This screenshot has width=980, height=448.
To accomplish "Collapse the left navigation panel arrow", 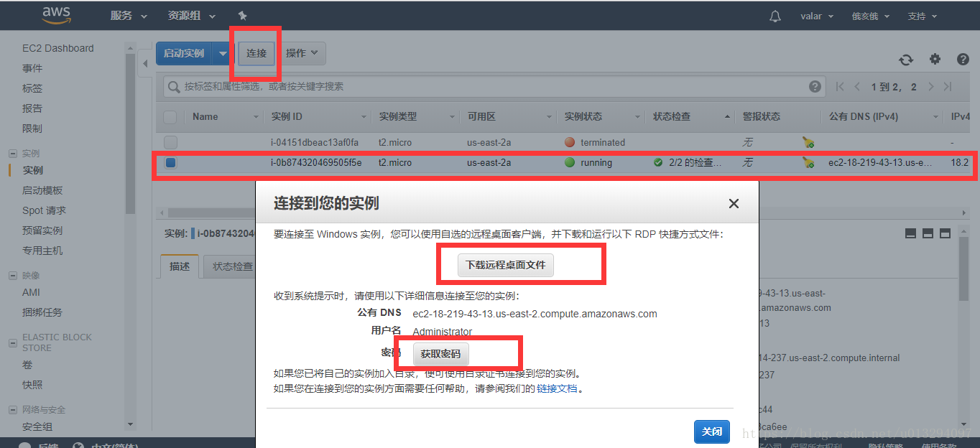I will pyautogui.click(x=144, y=63).
